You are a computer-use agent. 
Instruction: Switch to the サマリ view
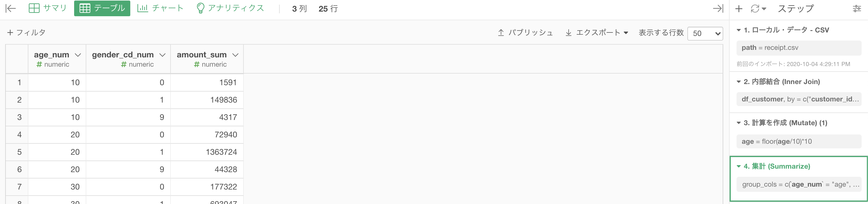(x=47, y=8)
